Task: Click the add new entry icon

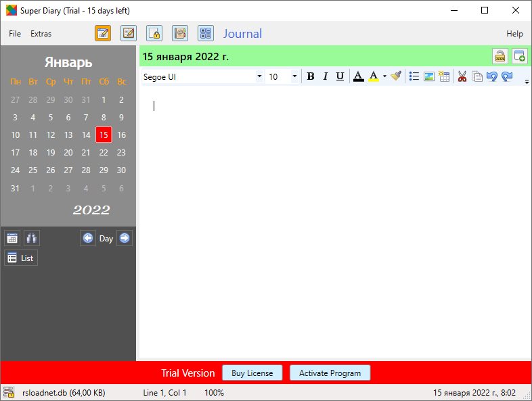Action: (x=519, y=56)
